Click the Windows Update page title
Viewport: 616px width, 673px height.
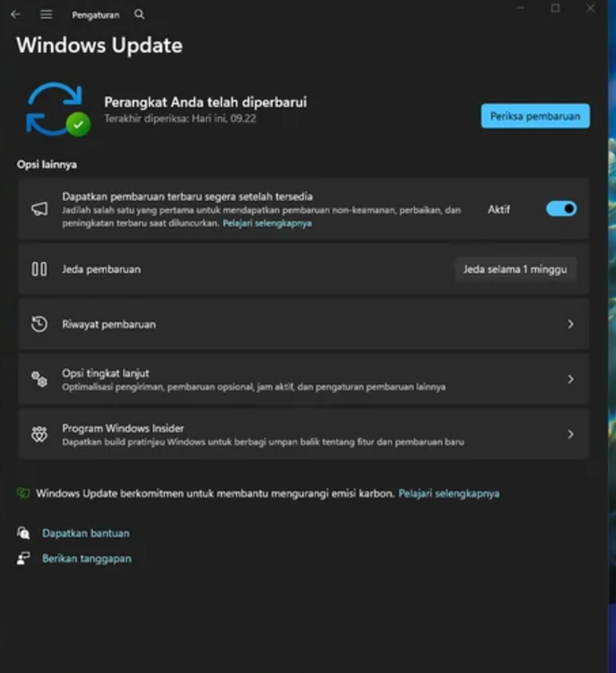100,45
